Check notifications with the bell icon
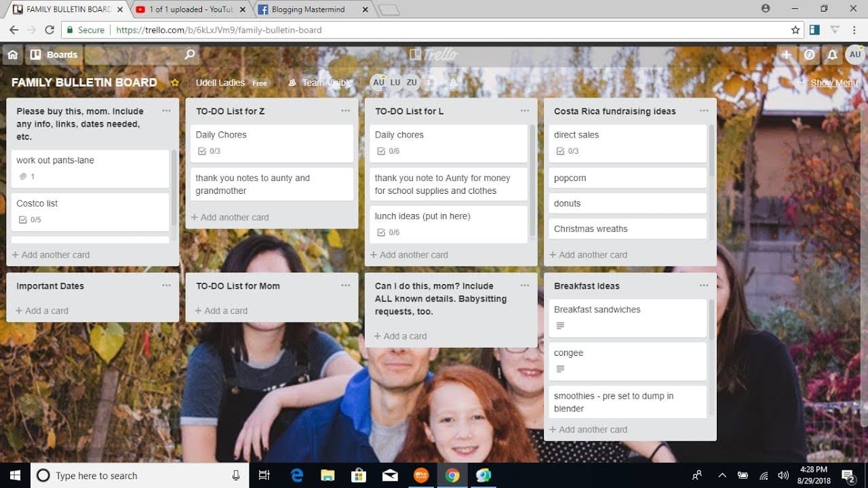The height and width of the screenshot is (488, 868). point(832,54)
